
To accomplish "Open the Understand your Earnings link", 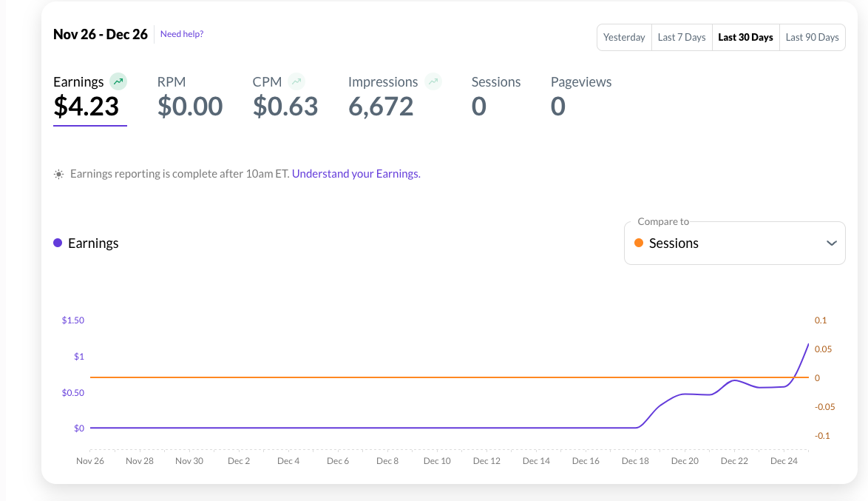I will (x=356, y=174).
